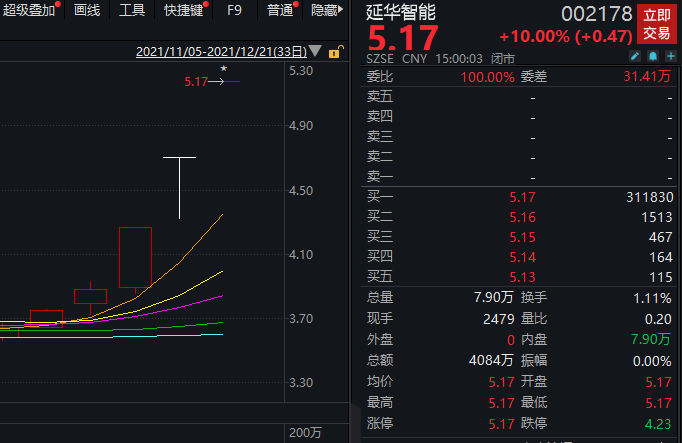
Task: Click the 涨停 price 5.17
Action: tap(501, 424)
